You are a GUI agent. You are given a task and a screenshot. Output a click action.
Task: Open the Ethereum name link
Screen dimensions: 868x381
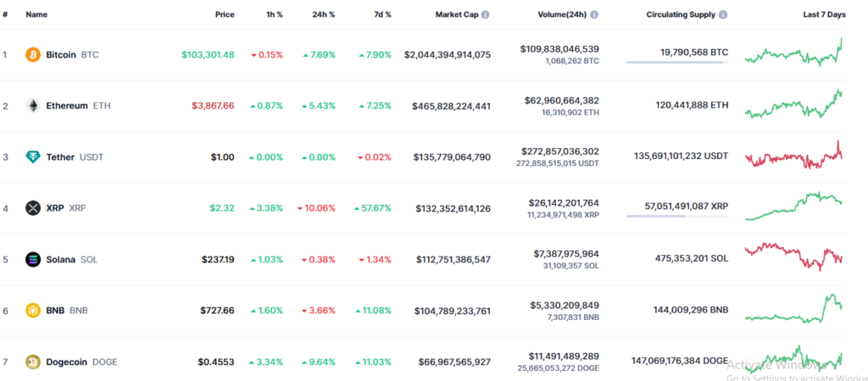(66, 106)
